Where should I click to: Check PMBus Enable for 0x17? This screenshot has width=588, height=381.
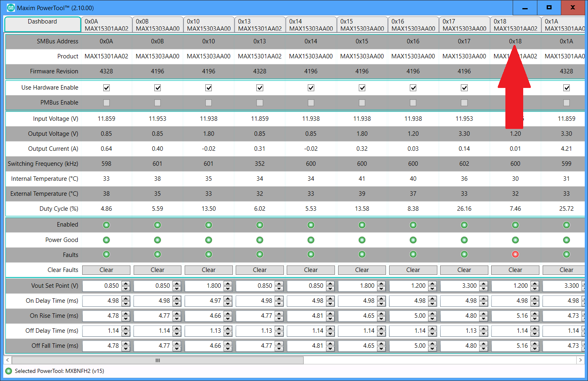464,103
